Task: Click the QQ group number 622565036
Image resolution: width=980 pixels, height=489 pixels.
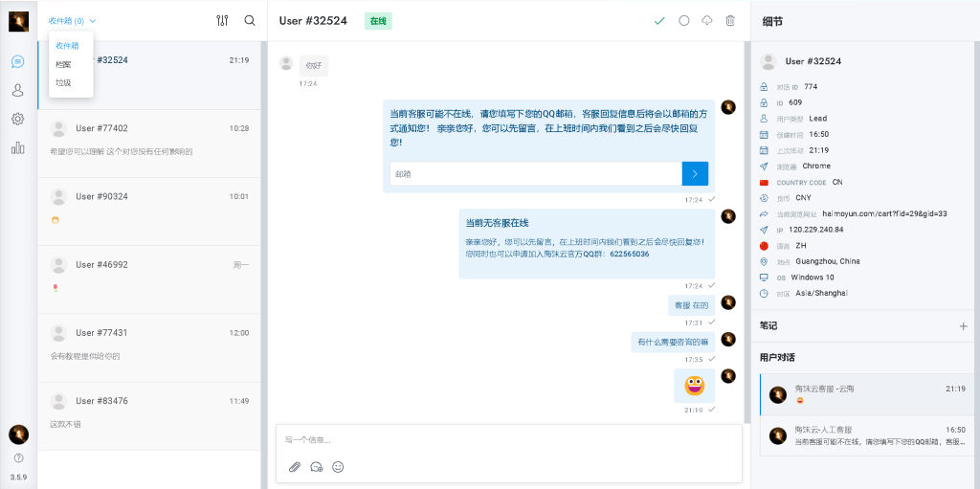Action: click(x=630, y=255)
